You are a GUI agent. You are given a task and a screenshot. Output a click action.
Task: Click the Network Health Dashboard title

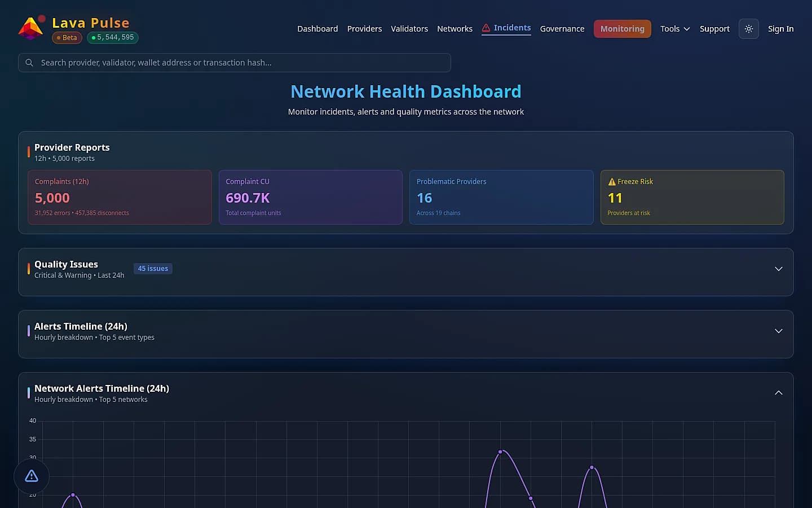pyautogui.click(x=406, y=91)
